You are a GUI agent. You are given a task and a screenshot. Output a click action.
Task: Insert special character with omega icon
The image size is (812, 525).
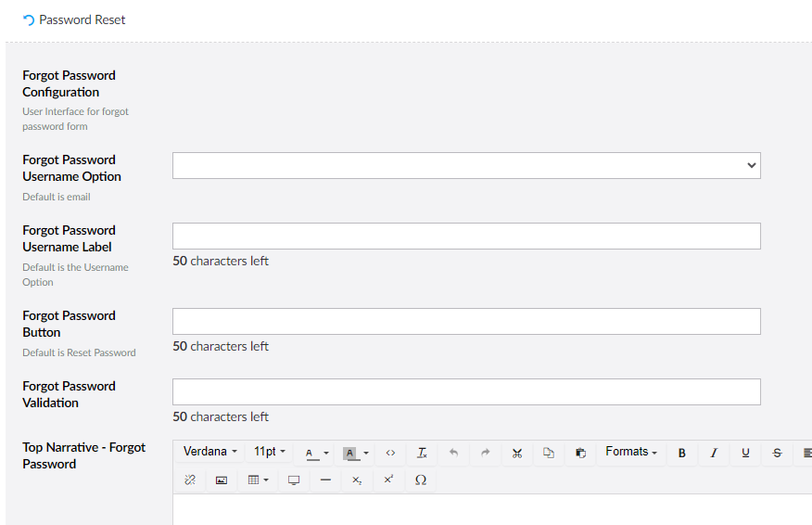tap(421, 480)
